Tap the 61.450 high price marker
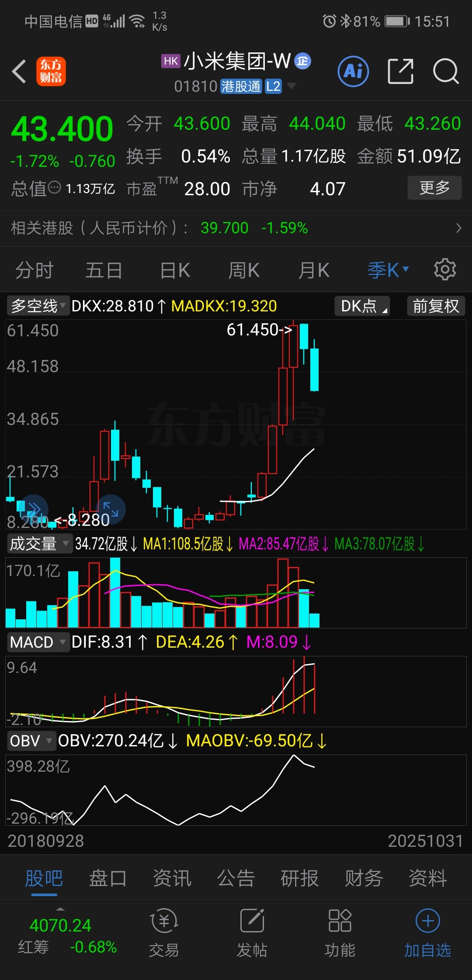This screenshot has height=980, width=472. [259, 330]
